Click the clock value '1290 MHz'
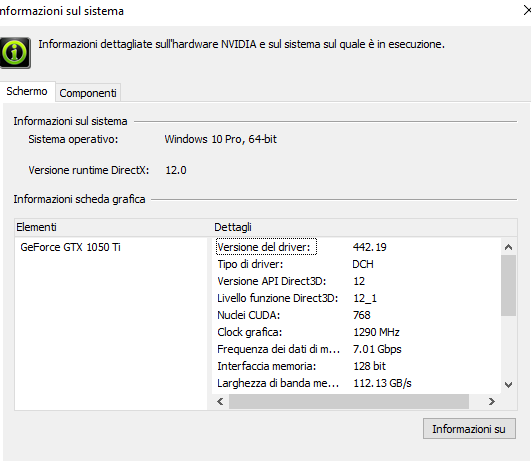This screenshot has width=531, height=461. pos(376,332)
